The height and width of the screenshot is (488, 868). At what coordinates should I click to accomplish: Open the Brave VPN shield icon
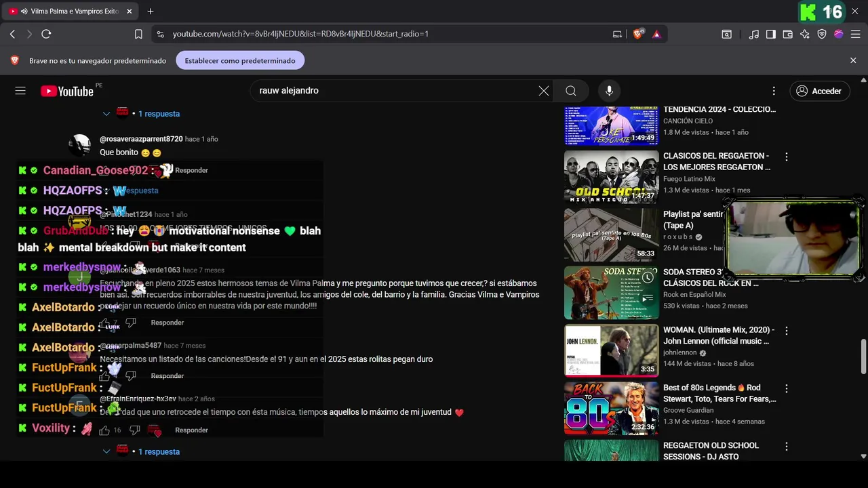(822, 34)
